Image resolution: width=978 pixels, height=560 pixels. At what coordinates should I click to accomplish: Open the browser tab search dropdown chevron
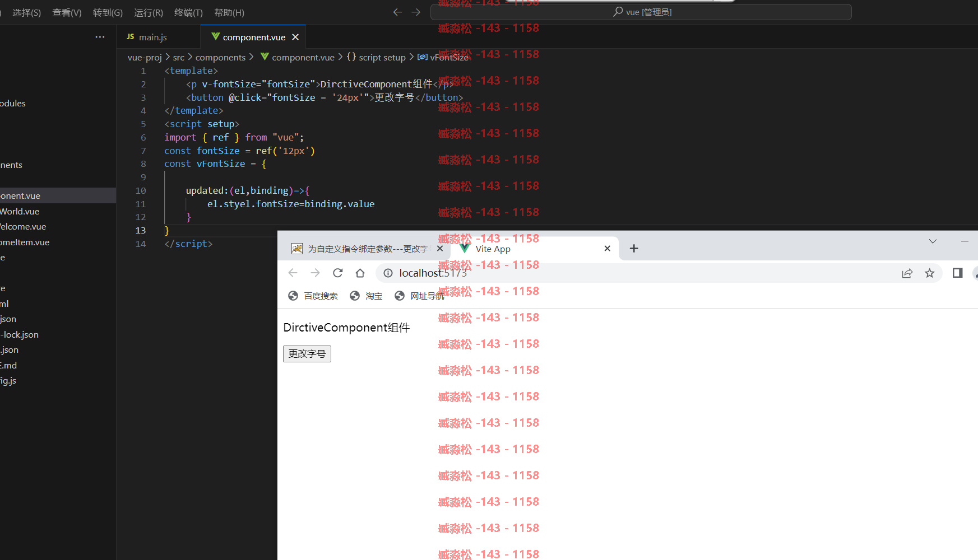933,241
